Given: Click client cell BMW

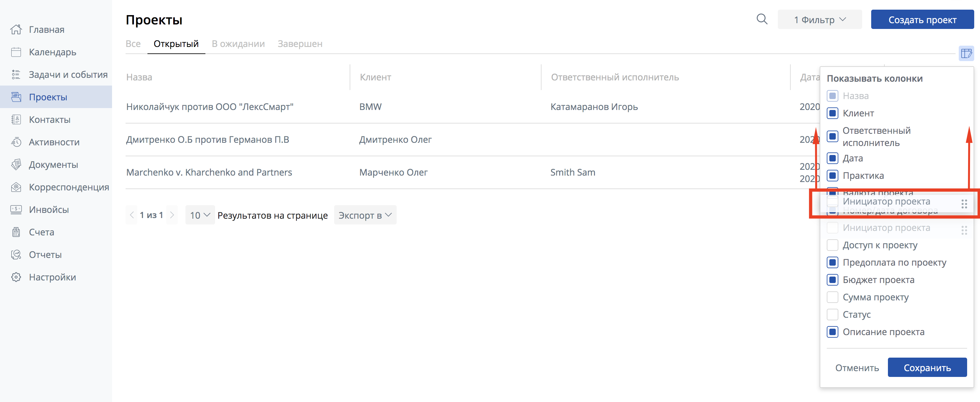Looking at the screenshot, I should (x=370, y=107).
